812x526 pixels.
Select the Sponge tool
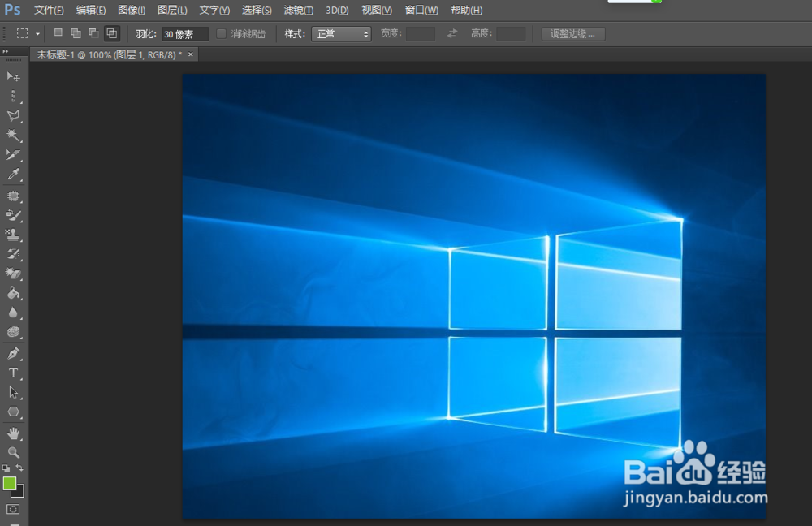point(14,332)
